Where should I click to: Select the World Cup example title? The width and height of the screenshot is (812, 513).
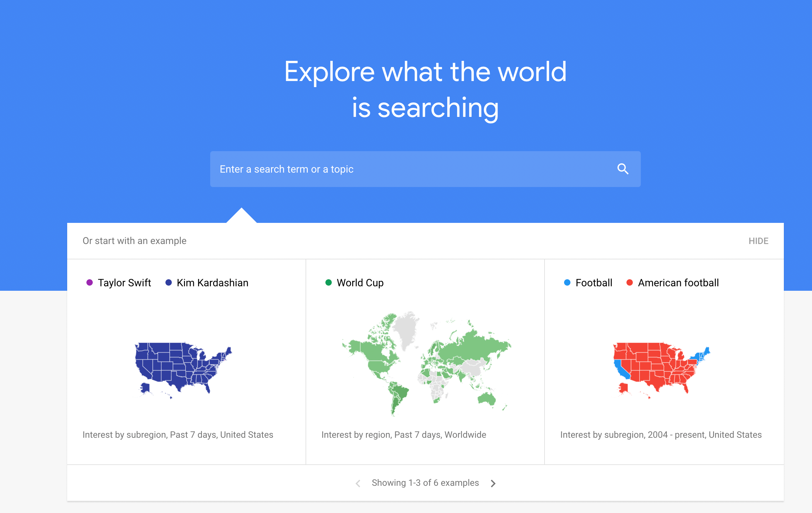tap(360, 283)
